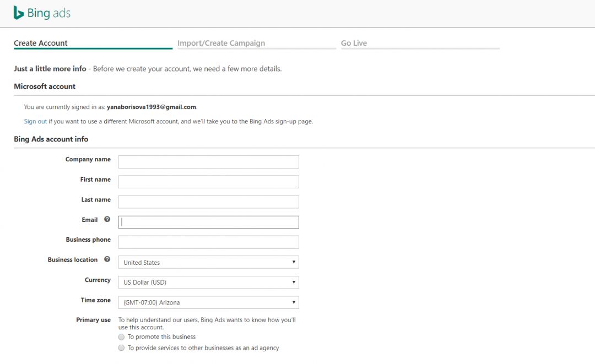Click the Bing ads logo
This screenshot has height=364, width=595.
pos(42,13)
